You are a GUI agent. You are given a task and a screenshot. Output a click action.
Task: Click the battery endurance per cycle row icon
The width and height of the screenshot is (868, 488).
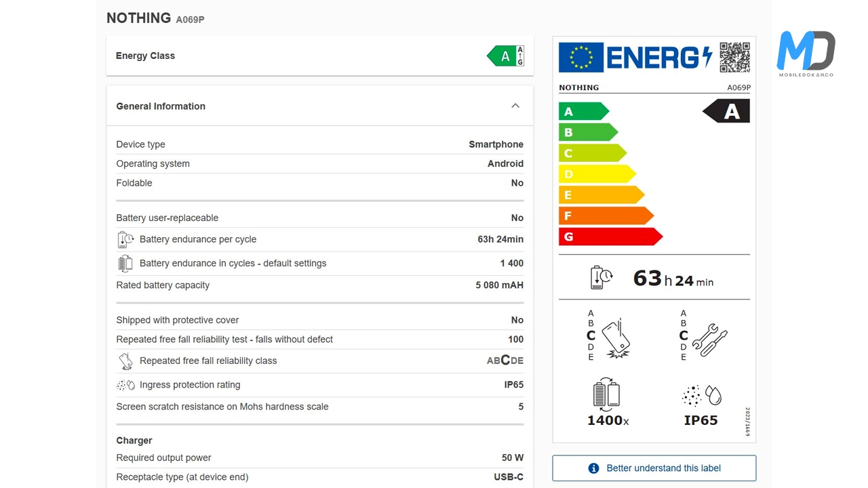125,239
